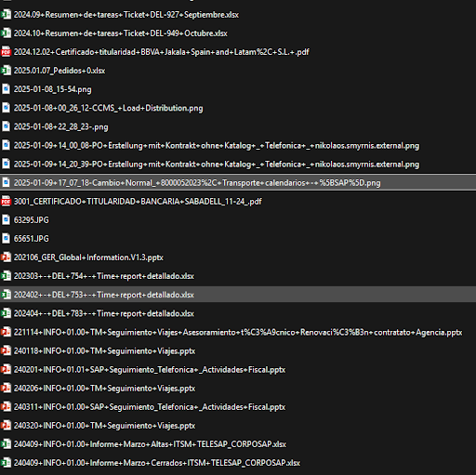The image size is (476, 475).
Task: Click PowerPoint icon of 240320 Seguimiento Viajes pptx
Action: [6, 426]
